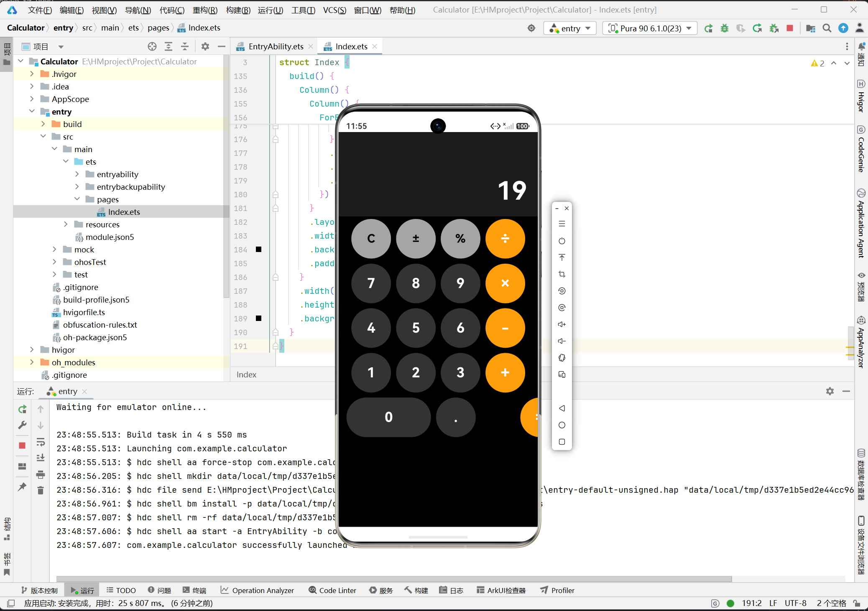The image size is (868, 611).
Task: Tap emulator home circle button
Action: coord(562,425)
